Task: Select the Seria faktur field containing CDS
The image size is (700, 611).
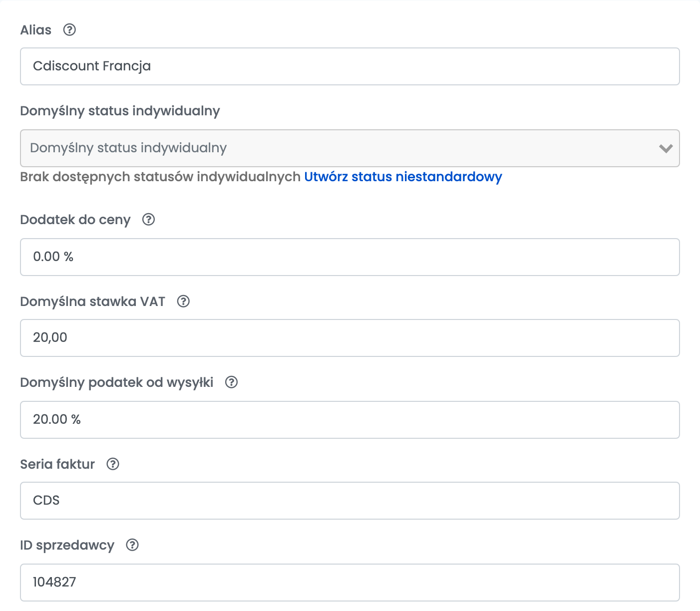Action: click(x=350, y=501)
